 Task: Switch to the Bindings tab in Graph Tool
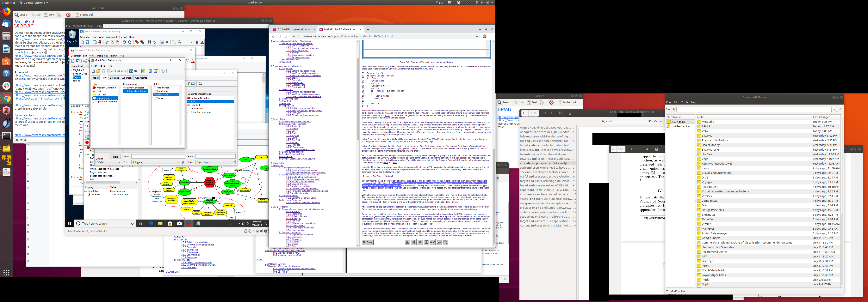[114, 78]
